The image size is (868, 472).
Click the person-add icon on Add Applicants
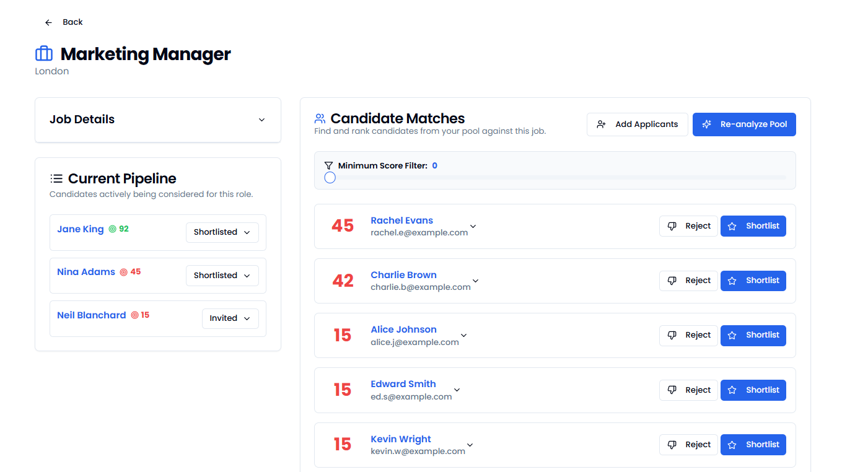click(601, 124)
